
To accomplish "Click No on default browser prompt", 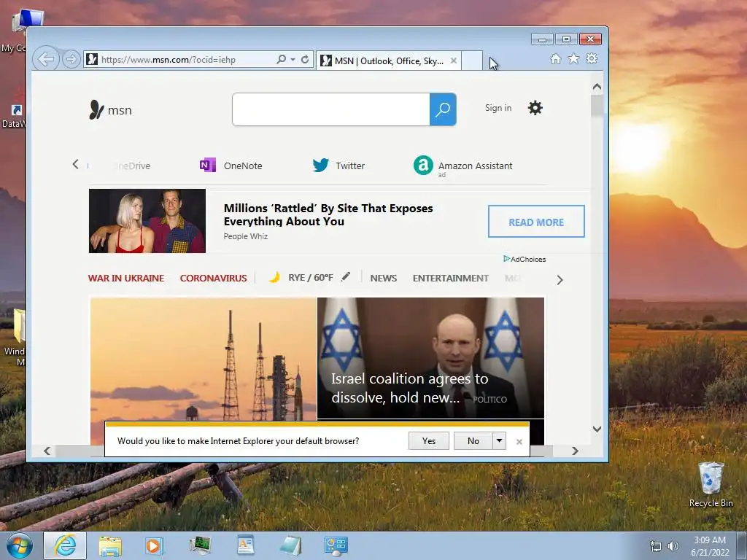I will coord(473,441).
